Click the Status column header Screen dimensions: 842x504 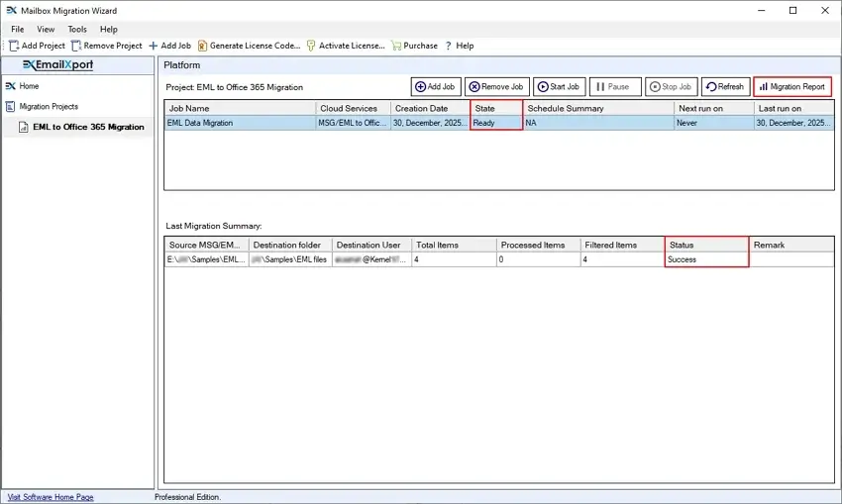tap(706, 245)
